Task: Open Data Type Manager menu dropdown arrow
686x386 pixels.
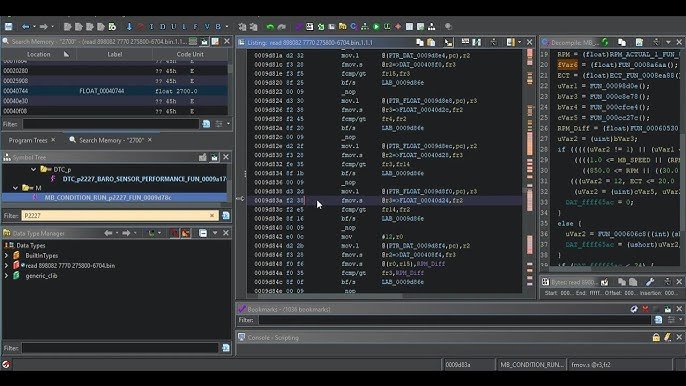Action: tap(215, 233)
